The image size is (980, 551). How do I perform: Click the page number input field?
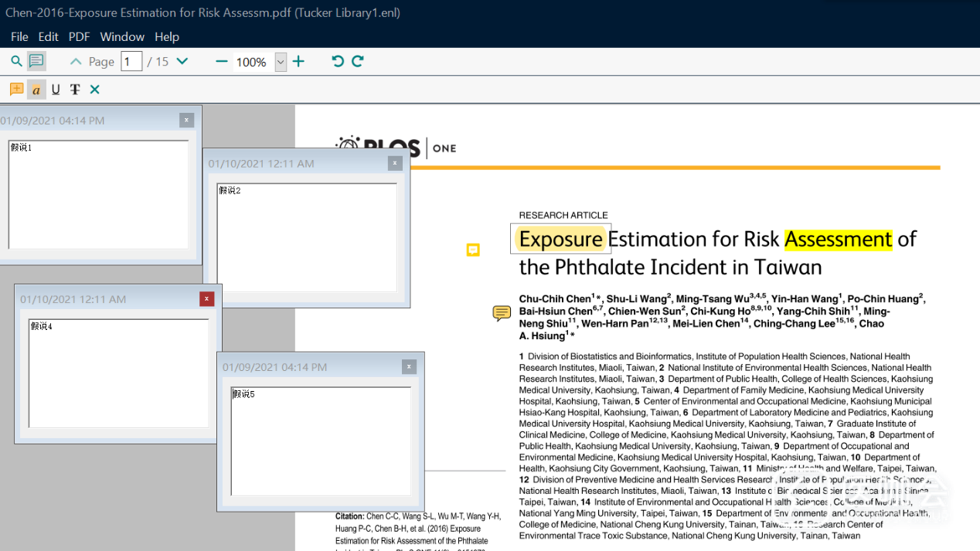(131, 62)
